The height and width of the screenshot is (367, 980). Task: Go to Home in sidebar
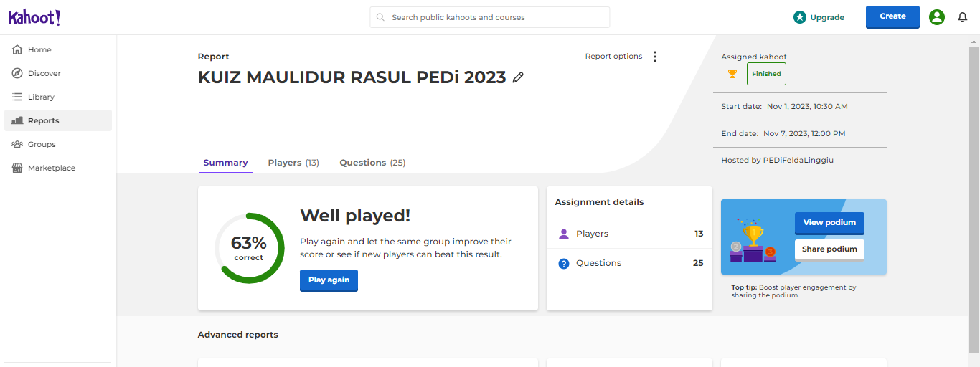pyautogui.click(x=39, y=49)
